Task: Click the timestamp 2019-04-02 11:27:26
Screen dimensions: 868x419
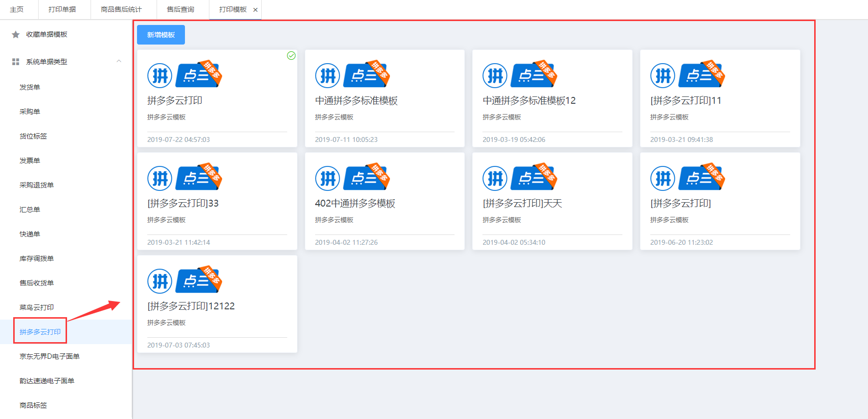Action: click(346, 242)
